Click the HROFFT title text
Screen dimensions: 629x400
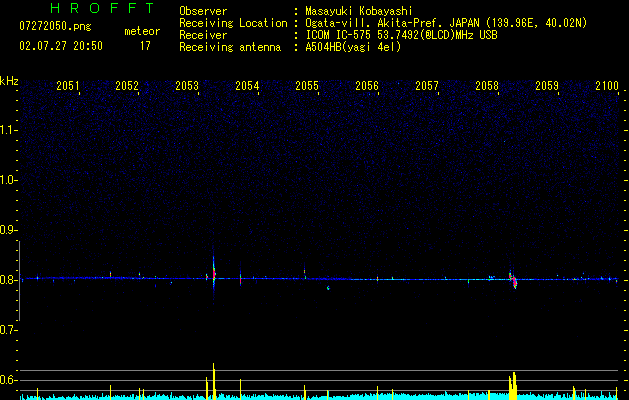click(102, 8)
